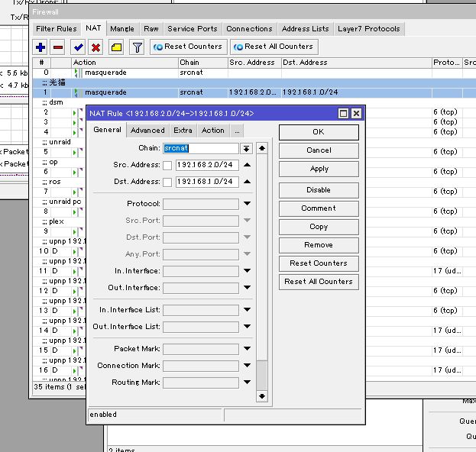Click into the Dst. Address input field

206,182
